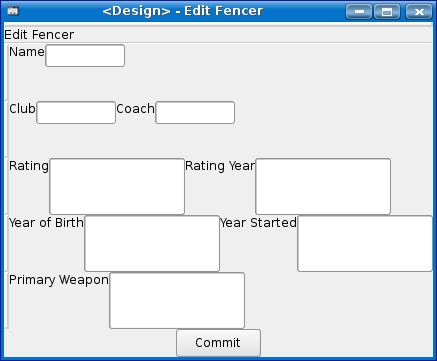Maximize the Edit Fencer design window
Screen dimensions: 437x361
point(387,12)
